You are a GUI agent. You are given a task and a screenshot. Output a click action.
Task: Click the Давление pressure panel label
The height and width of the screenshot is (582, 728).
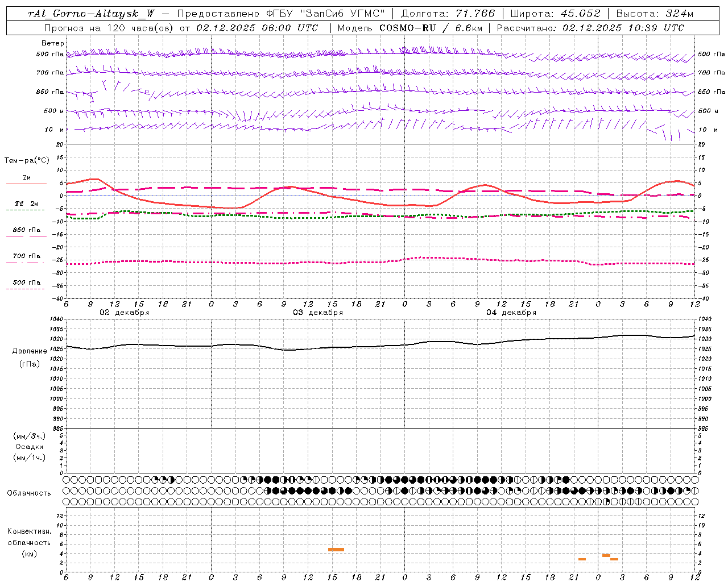pos(30,351)
